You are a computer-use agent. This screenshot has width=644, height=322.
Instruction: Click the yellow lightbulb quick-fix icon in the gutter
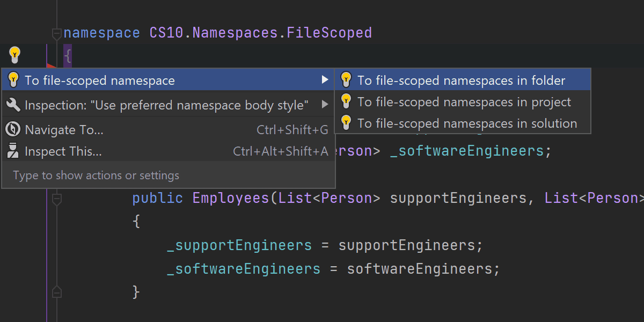tap(14, 54)
